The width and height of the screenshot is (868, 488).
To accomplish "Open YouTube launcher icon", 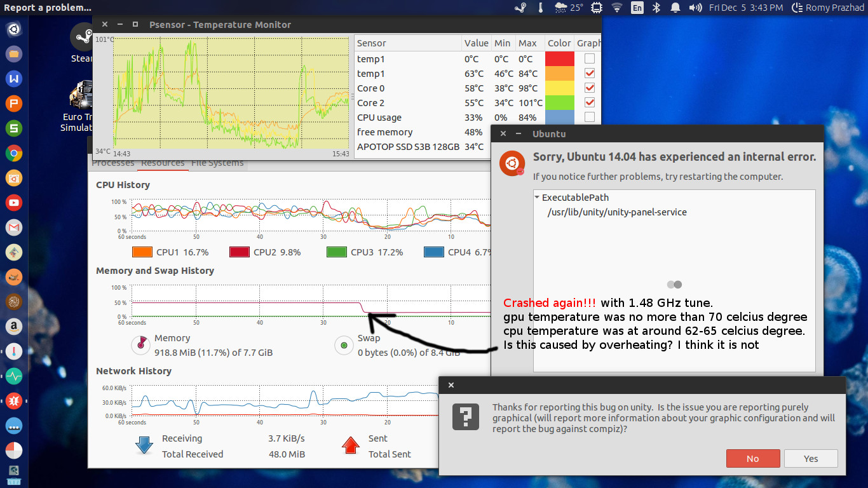I will click(14, 203).
